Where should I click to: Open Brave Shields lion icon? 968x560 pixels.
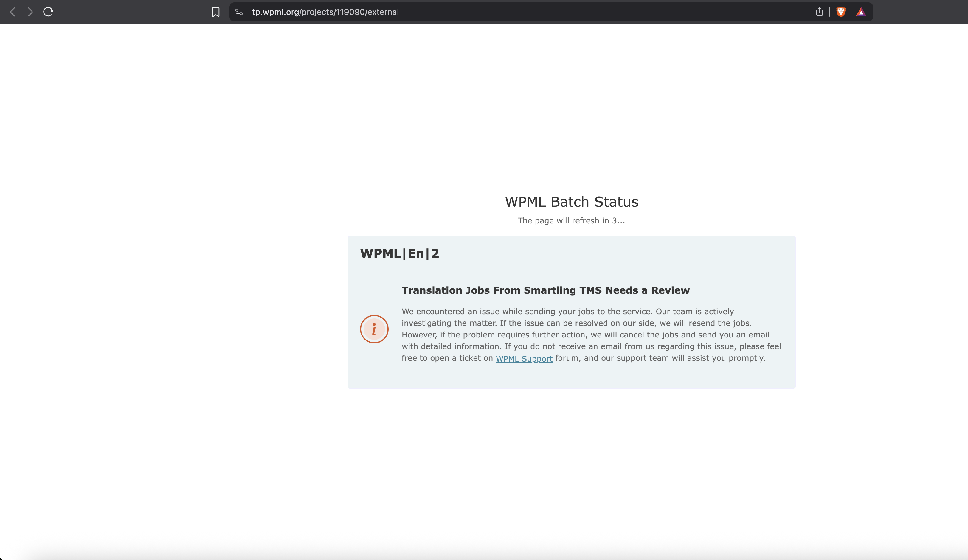click(x=841, y=12)
